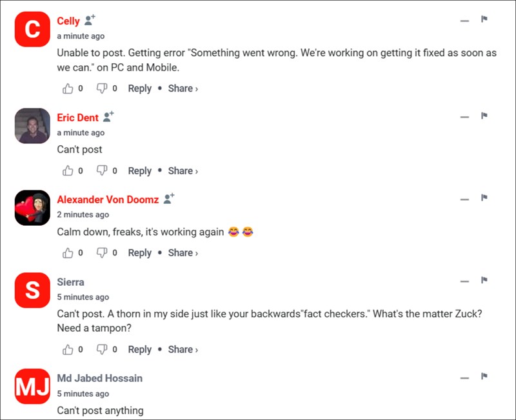Image resolution: width=516 pixels, height=420 pixels.
Task: Collapse Celly's comment with minus button
Action: pos(464,21)
